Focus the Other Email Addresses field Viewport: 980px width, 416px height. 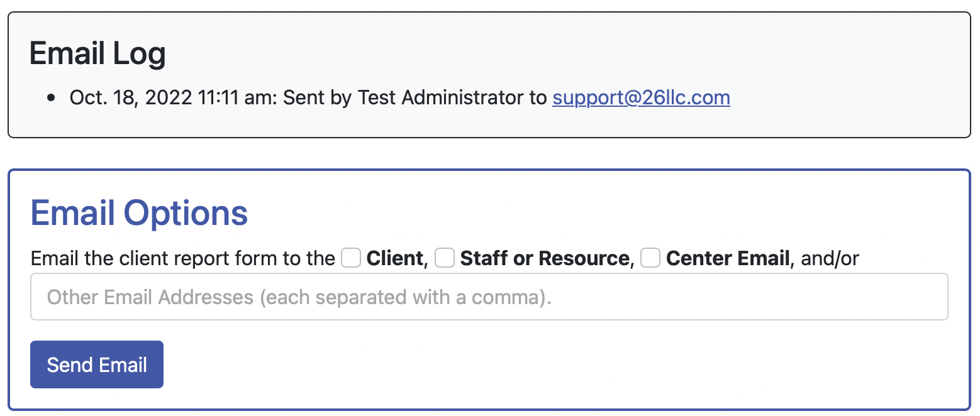(x=489, y=297)
